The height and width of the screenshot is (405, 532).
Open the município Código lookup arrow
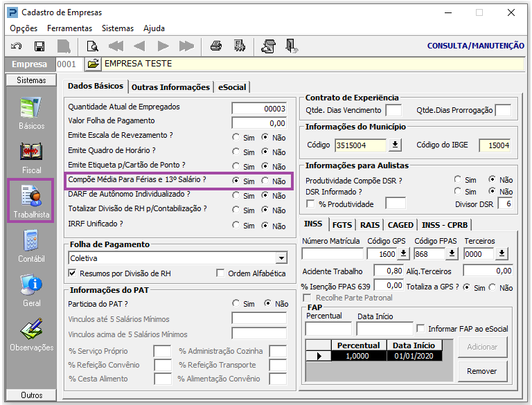tap(395, 145)
